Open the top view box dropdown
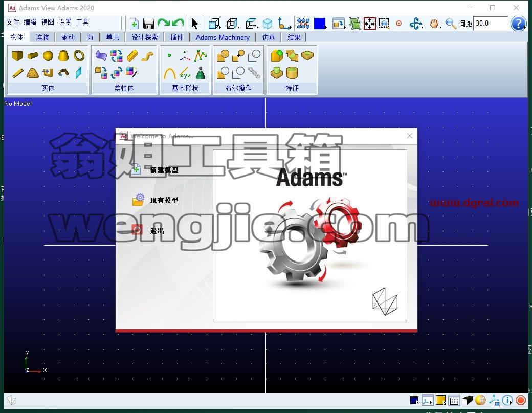Screen dimensions: 532x413 pyautogui.click(x=251, y=24)
